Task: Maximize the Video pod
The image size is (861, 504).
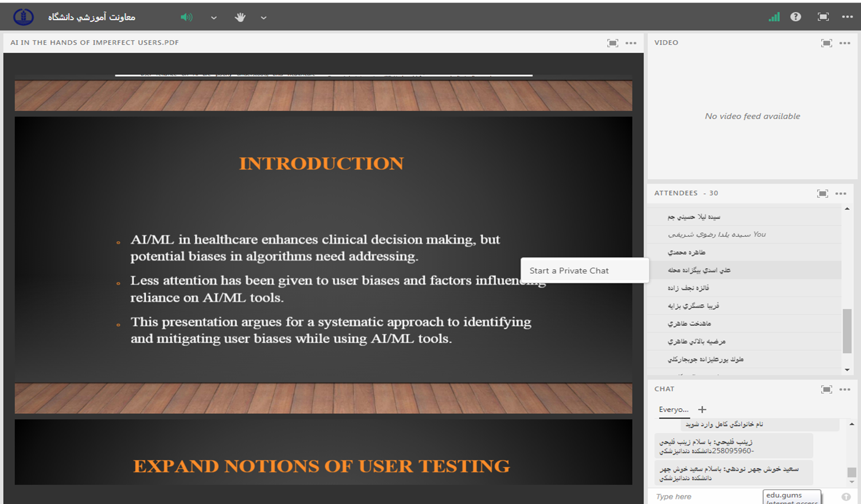Action: tap(826, 43)
